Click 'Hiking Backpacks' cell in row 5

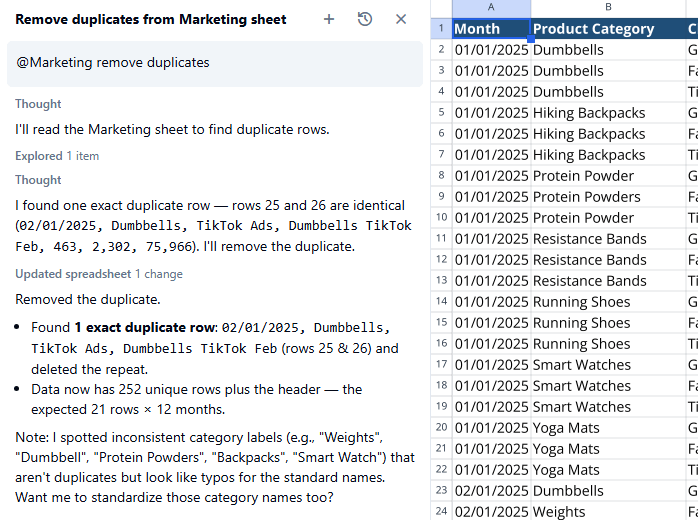pyautogui.click(x=608, y=113)
